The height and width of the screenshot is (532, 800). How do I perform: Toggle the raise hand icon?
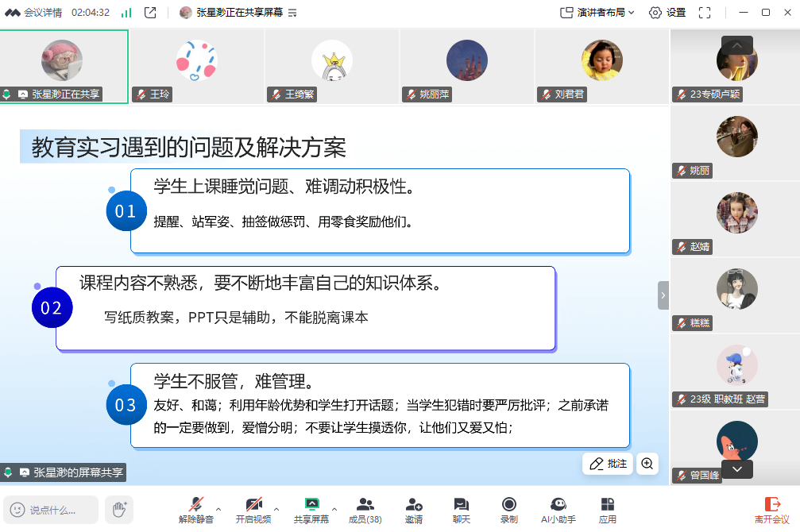click(119, 509)
